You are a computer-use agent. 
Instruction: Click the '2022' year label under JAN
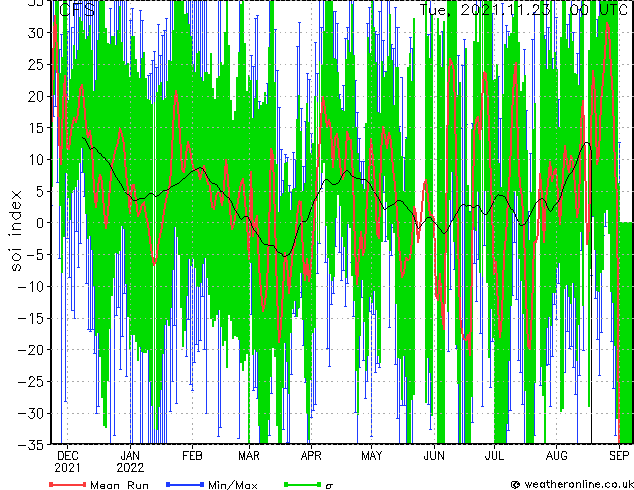130,468
